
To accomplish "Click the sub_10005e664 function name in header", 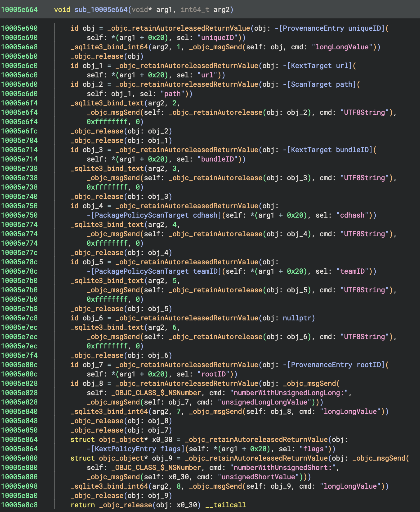I will point(101,10).
